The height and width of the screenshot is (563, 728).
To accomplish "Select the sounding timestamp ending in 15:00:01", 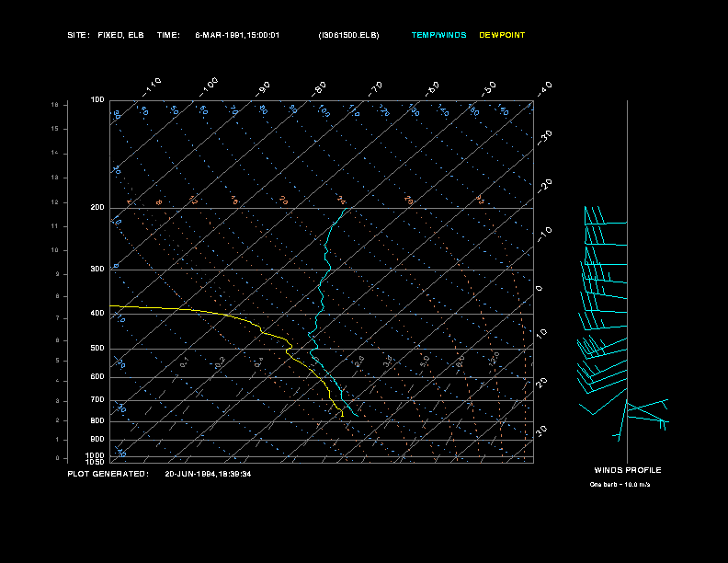I will click(x=237, y=35).
